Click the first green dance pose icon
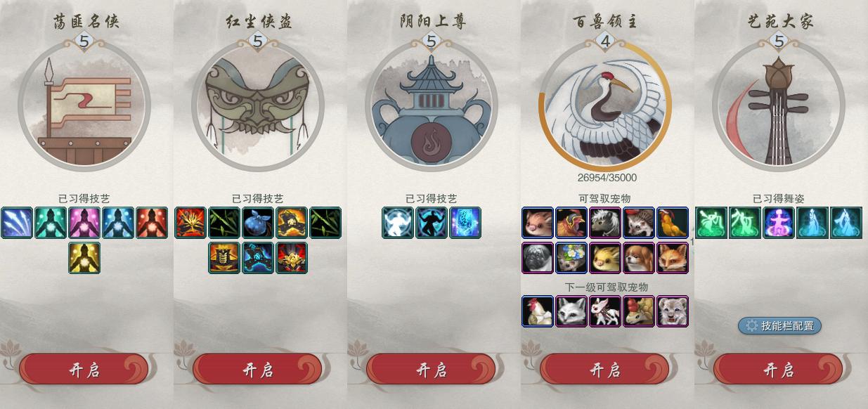 711,223
